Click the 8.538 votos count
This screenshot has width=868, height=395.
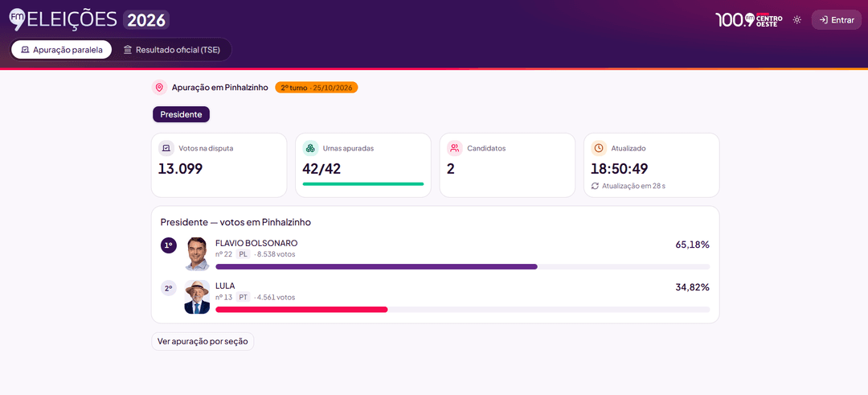pyautogui.click(x=276, y=254)
